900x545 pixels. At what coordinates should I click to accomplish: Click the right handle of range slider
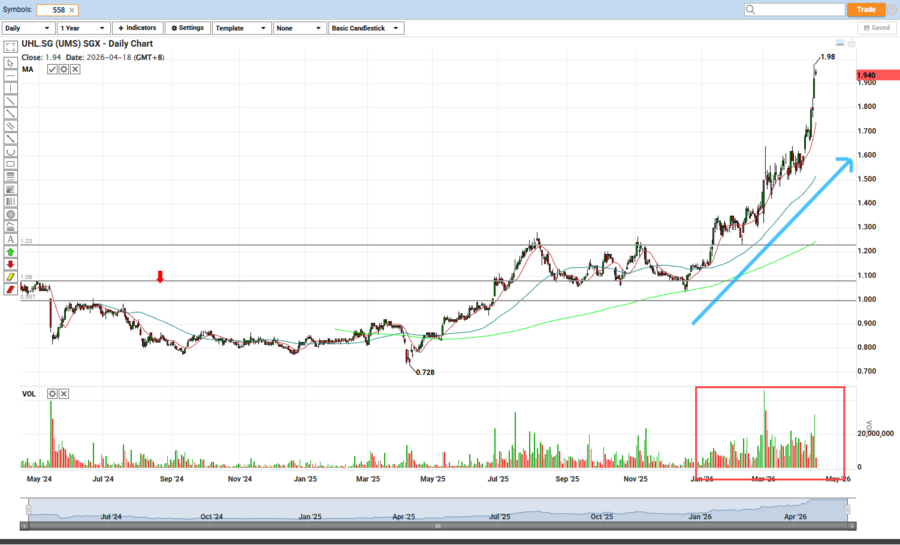click(x=847, y=510)
